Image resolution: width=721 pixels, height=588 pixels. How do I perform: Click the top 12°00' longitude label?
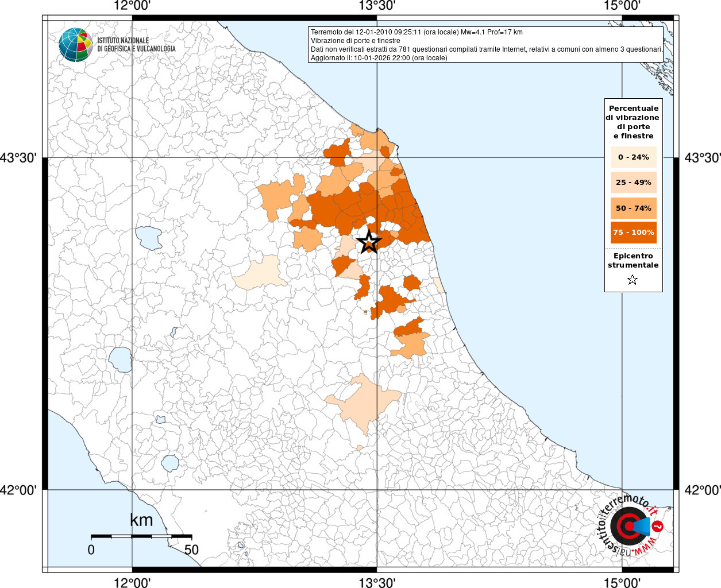click(132, 6)
